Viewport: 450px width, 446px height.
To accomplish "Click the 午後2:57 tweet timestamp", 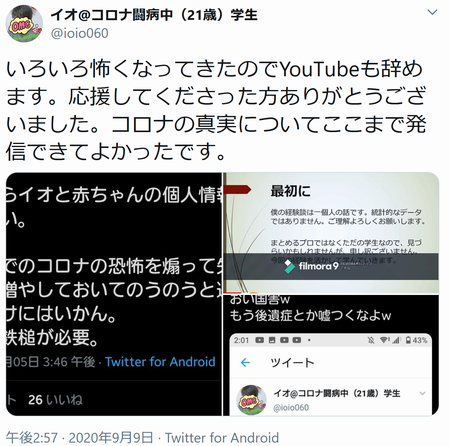I will [x=32, y=438].
